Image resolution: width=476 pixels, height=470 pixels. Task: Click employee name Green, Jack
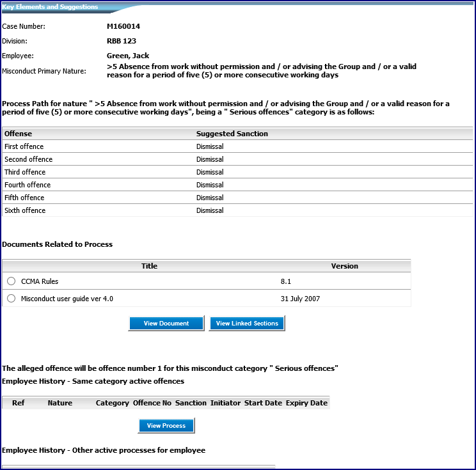pyautogui.click(x=128, y=56)
